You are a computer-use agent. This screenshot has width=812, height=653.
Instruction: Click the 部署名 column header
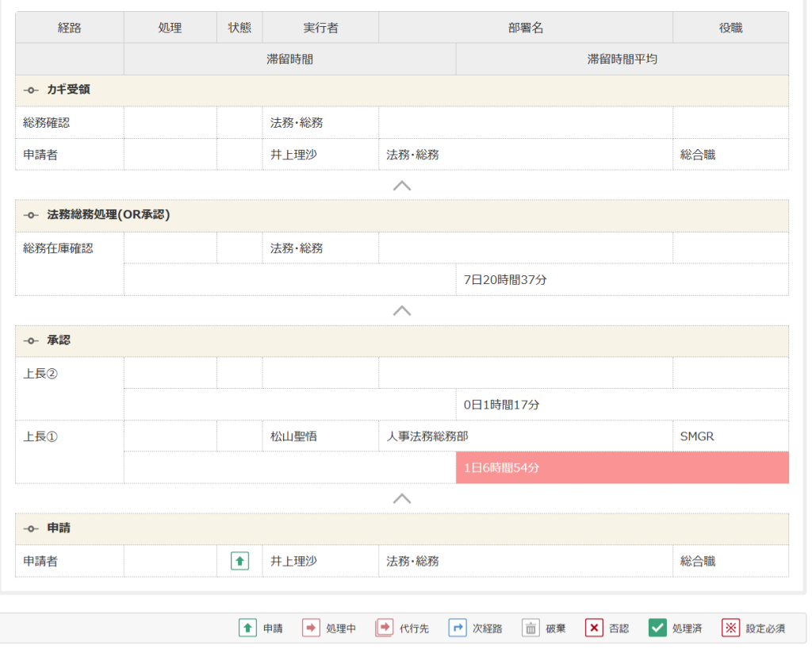[526, 28]
